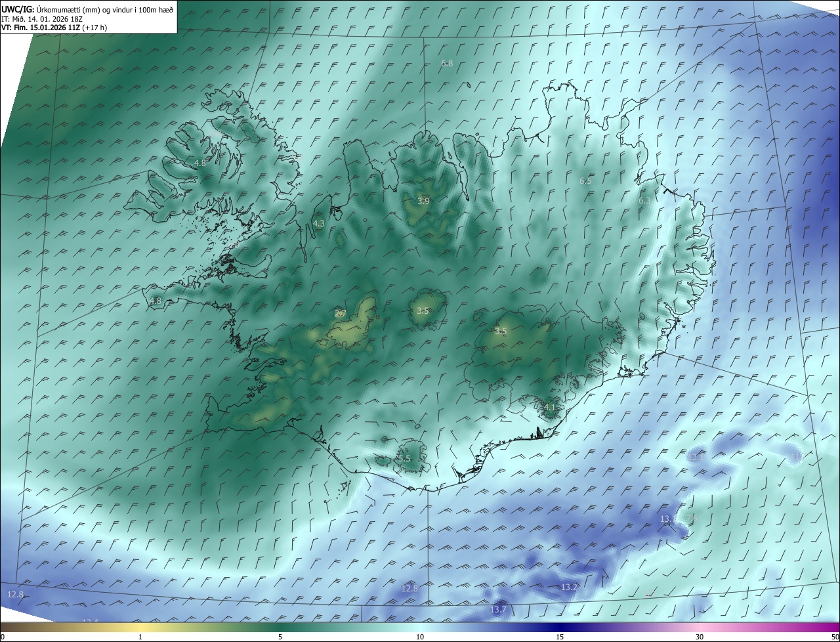Click the precipitation color scale bar
The width and height of the screenshot is (840, 642).
click(x=420, y=627)
